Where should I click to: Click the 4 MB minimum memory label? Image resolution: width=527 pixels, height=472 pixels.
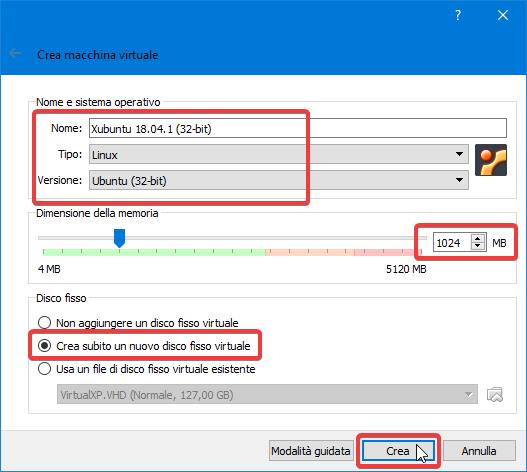[x=49, y=269]
